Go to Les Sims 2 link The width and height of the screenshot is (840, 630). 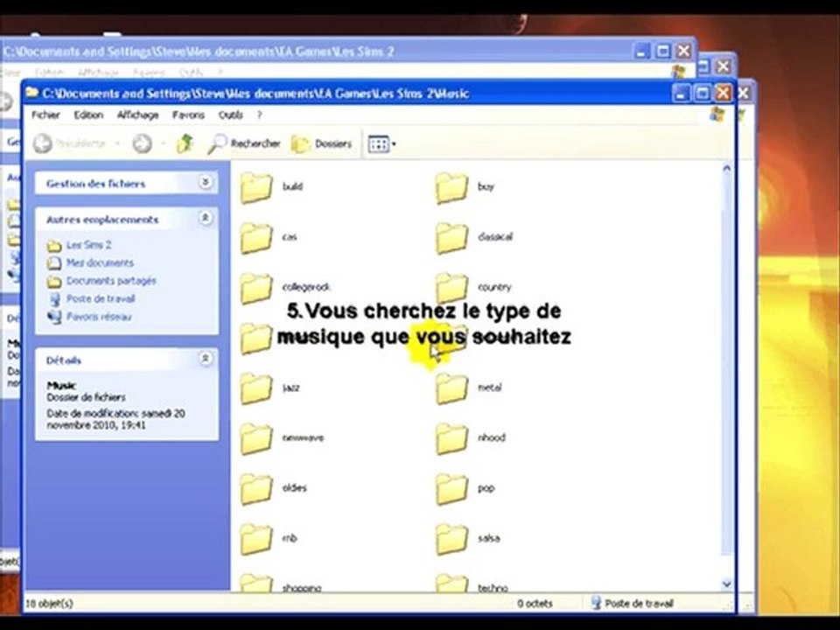click(89, 245)
